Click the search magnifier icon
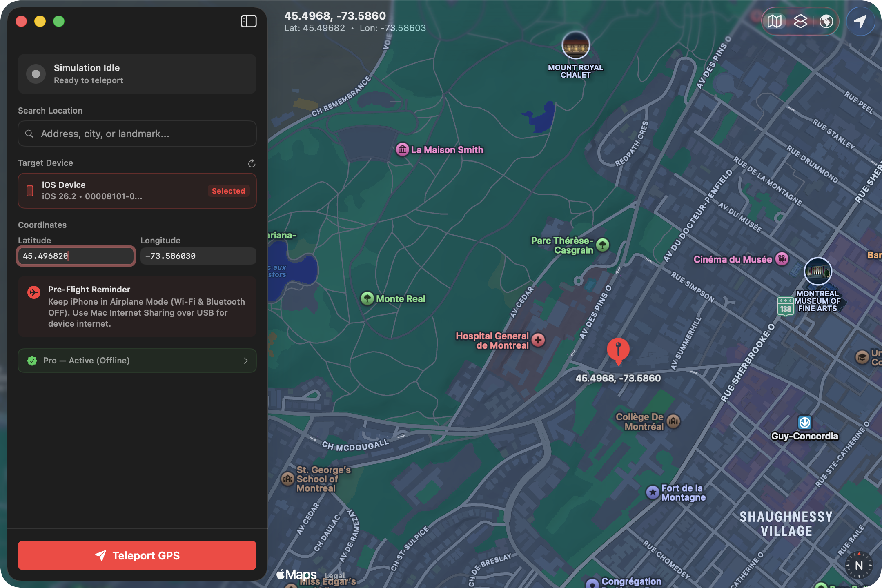Screen dimensions: 882x588 pos(29,134)
